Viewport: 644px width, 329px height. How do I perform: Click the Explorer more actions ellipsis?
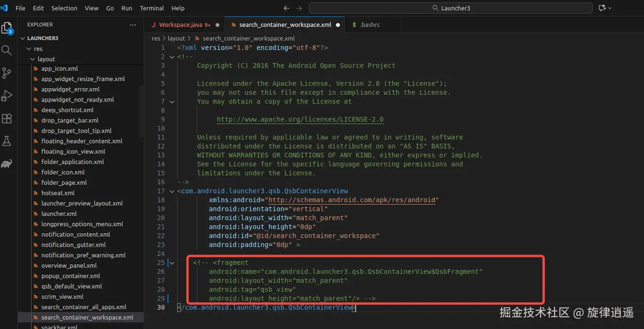tap(132, 25)
